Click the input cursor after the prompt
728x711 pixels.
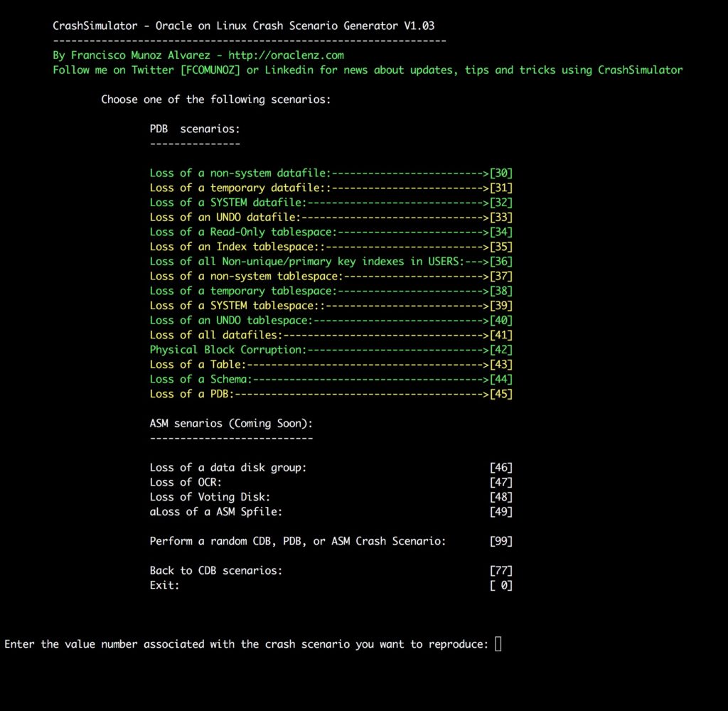(x=498, y=644)
